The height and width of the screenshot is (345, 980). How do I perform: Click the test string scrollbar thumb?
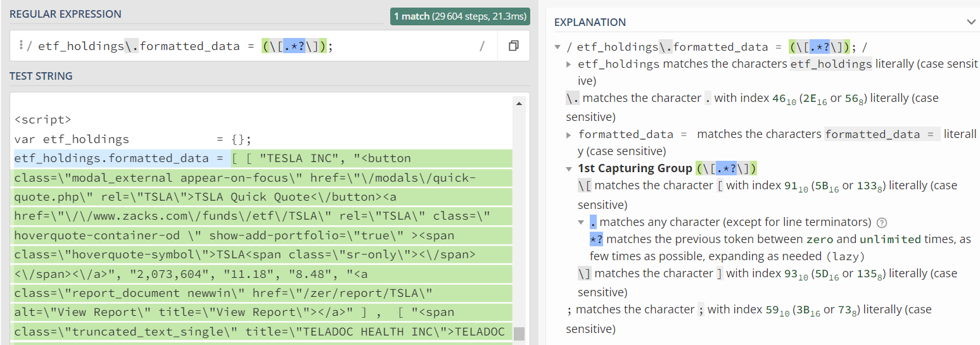click(x=519, y=334)
